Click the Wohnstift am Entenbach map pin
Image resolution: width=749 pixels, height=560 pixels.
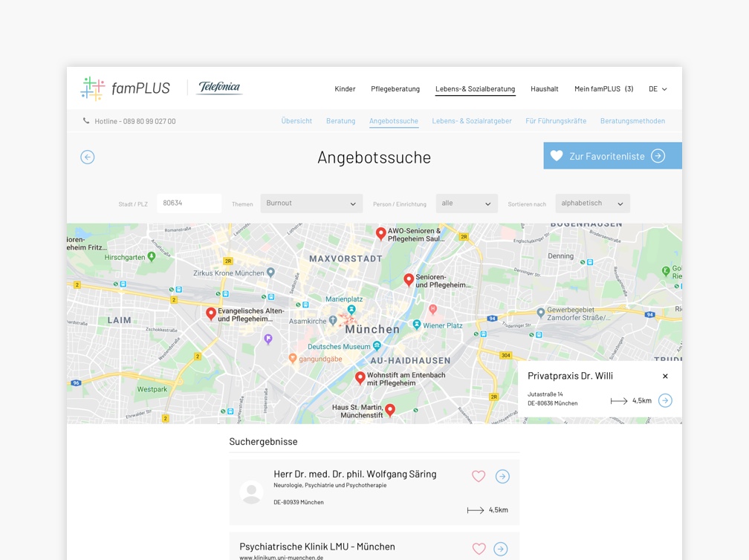(x=360, y=378)
